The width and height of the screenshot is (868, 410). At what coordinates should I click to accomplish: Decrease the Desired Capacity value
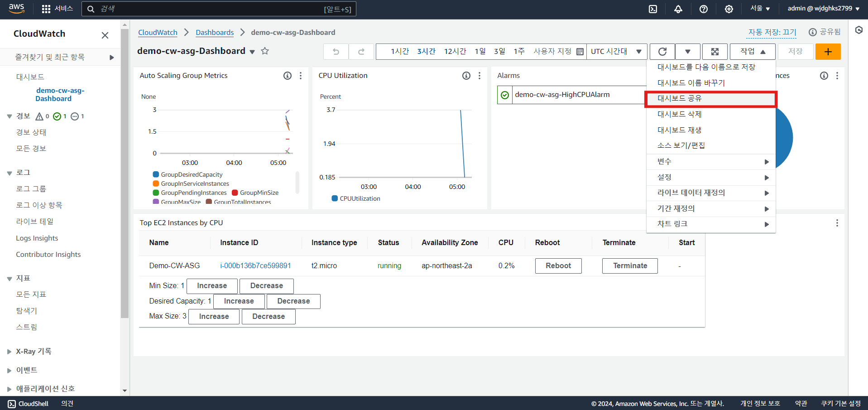293,301
